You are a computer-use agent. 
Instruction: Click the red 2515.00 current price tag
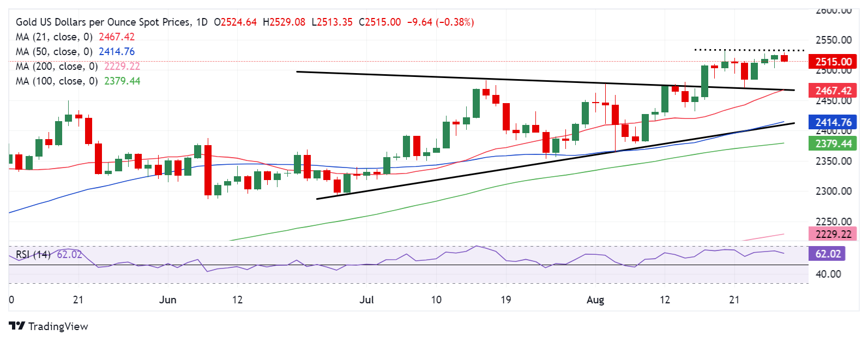point(833,62)
